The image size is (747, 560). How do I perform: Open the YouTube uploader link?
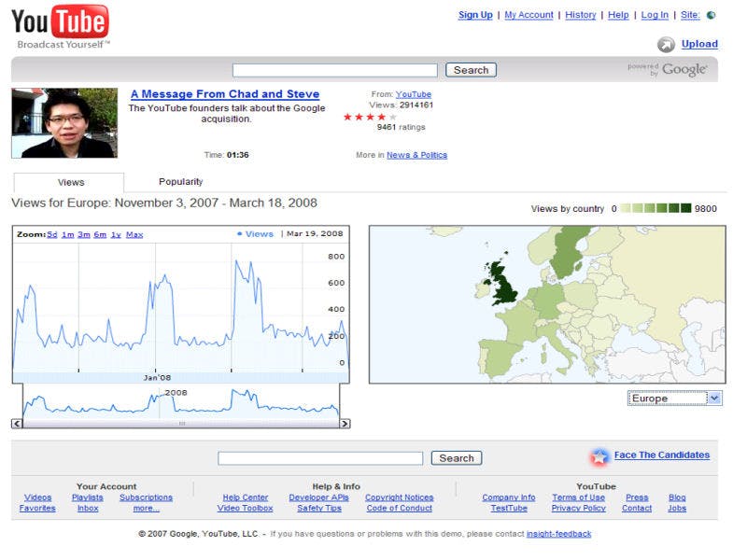414,94
